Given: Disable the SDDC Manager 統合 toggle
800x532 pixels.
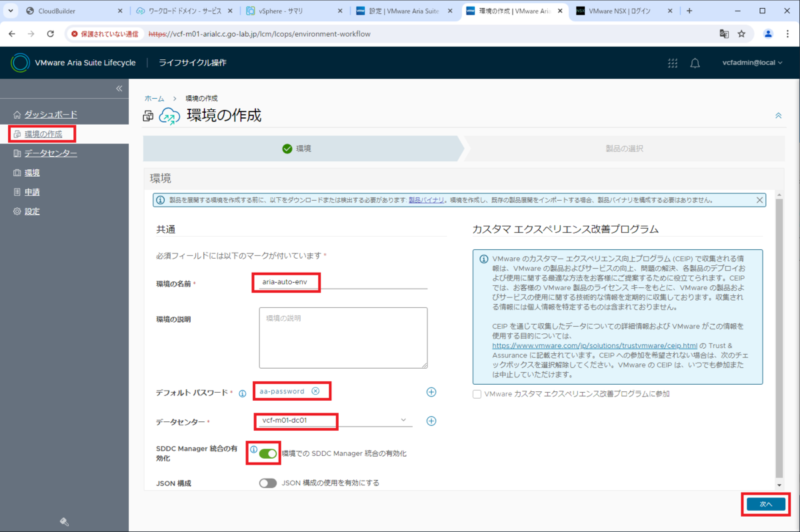Looking at the screenshot, I should (x=268, y=453).
